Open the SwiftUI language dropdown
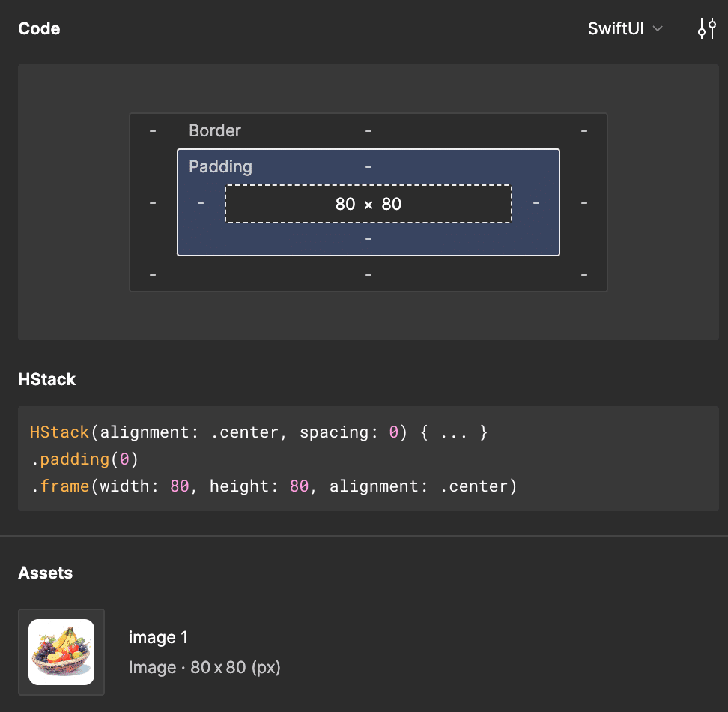Viewport: 728px width, 712px height. (x=625, y=29)
